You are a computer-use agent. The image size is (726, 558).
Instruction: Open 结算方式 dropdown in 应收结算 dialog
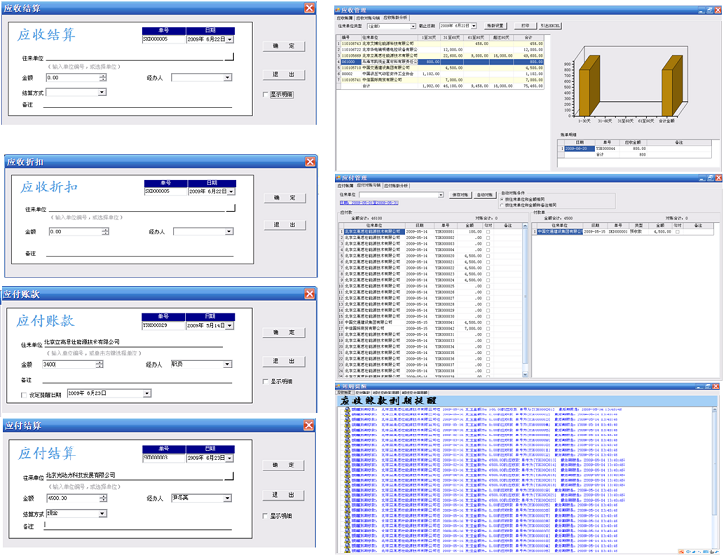[x=102, y=92]
